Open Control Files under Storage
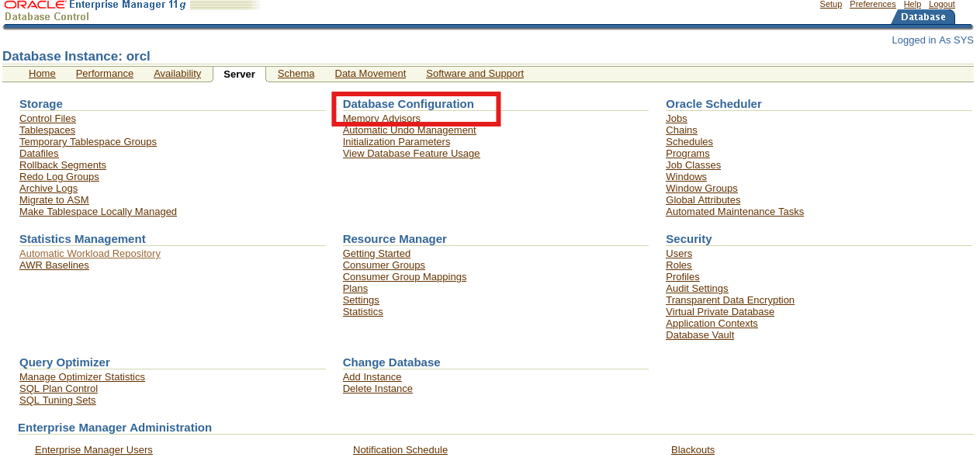980x468 pixels. [47, 119]
